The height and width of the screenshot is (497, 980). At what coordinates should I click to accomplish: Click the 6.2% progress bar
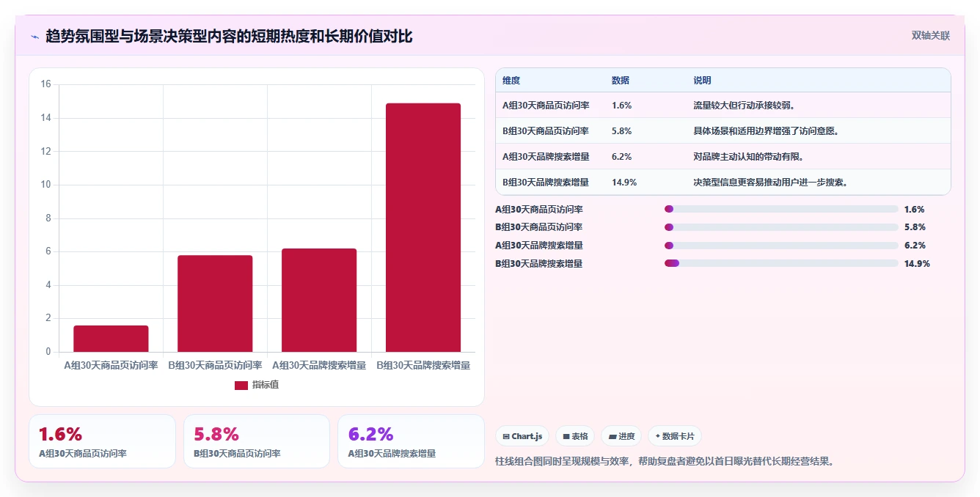tap(781, 246)
